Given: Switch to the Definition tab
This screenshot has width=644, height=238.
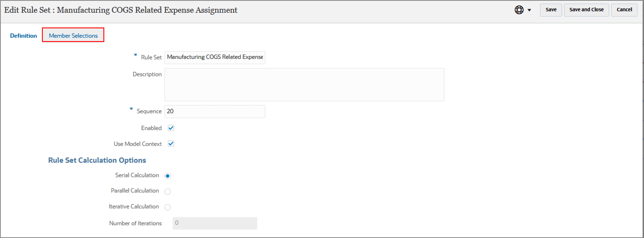Looking at the screenshot, I should point(23,36).
